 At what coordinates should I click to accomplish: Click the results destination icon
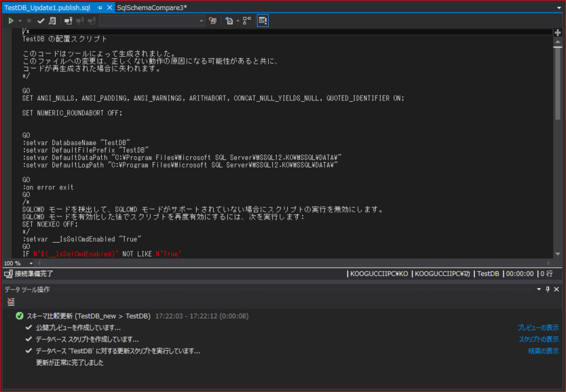coord(229,21)
